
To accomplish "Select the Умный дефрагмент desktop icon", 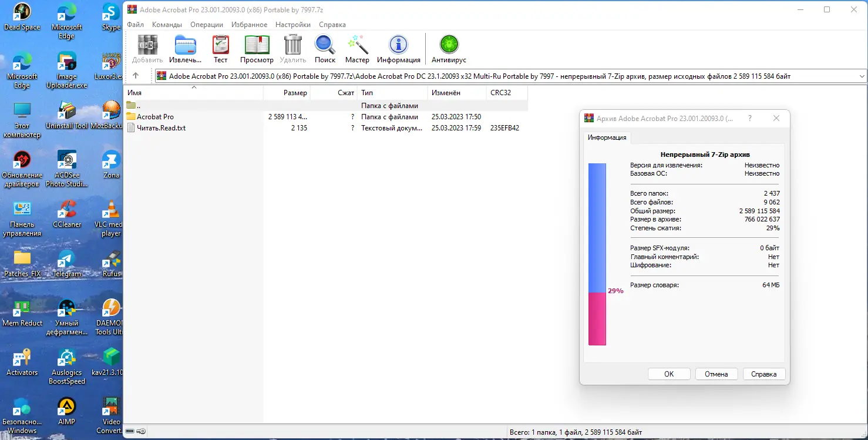I will click(66, 317).
